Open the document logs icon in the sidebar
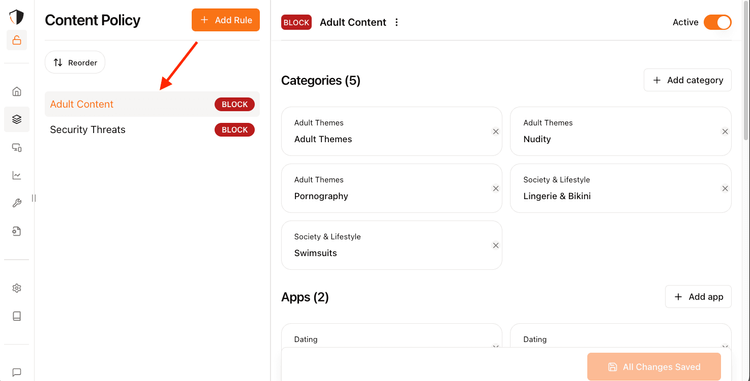Screen dimensions: 750x381 17,231
